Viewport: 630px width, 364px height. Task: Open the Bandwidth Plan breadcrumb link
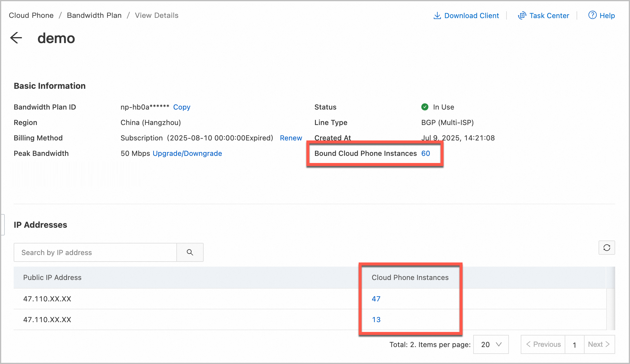pyautogui.click(x=94, y=15)
